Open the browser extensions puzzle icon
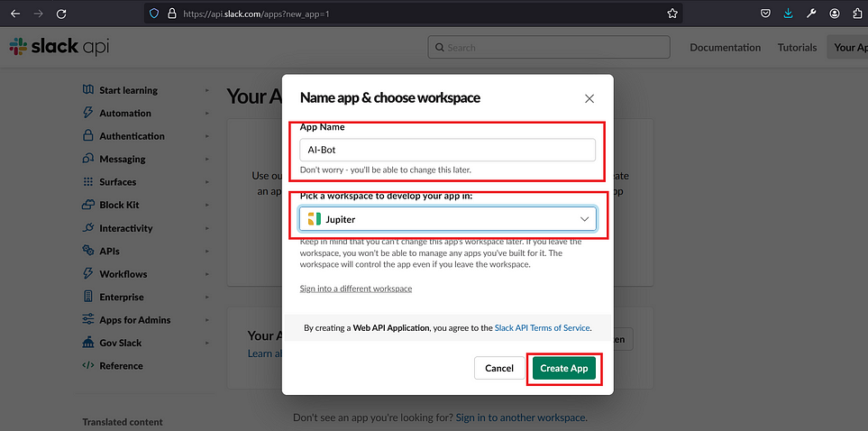 [857, 14]
